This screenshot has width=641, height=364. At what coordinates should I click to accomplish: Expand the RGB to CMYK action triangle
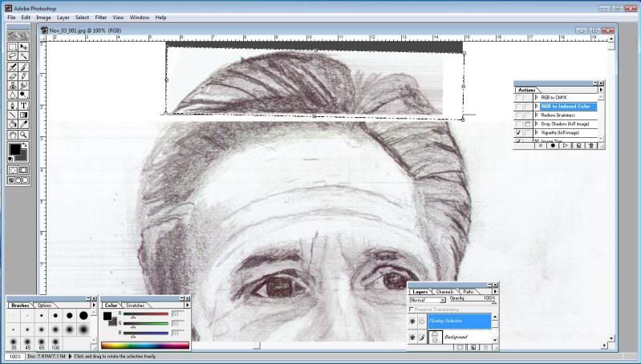click(x=537, y=98)
